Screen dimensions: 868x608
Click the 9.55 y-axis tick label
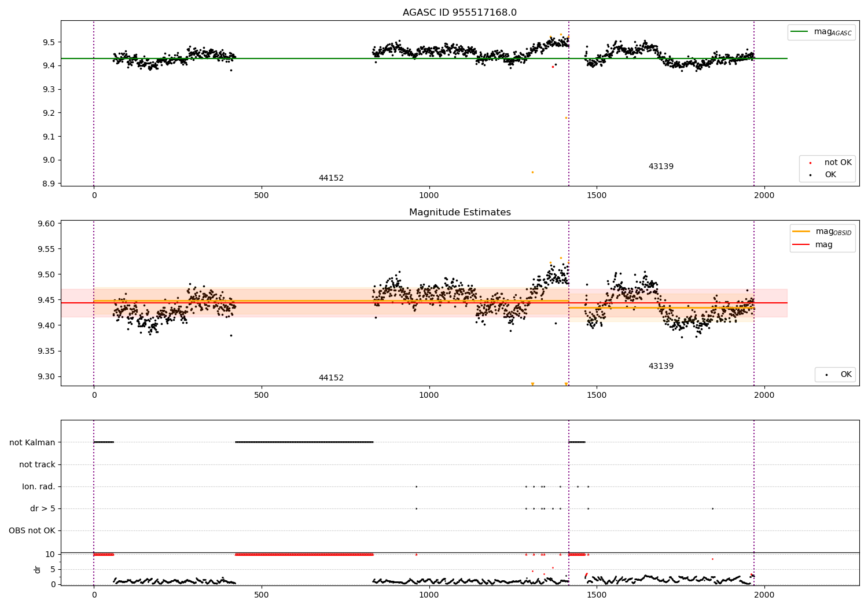tap(47, 249)
